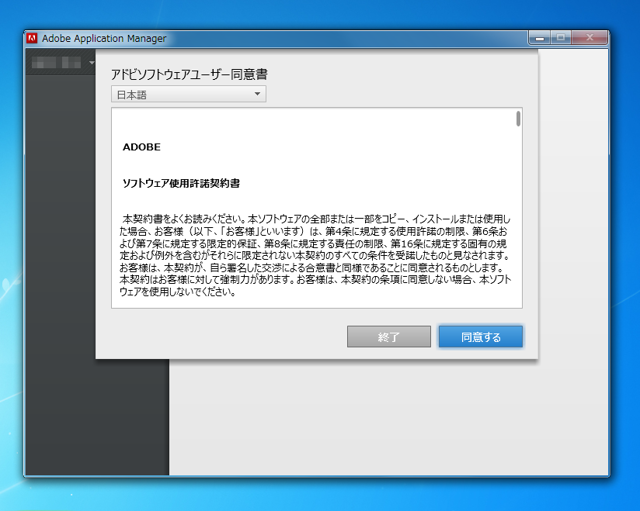Maximize the Adobe Application Manager window
Screen dimensions: 640x511
[x=561, y=38]
